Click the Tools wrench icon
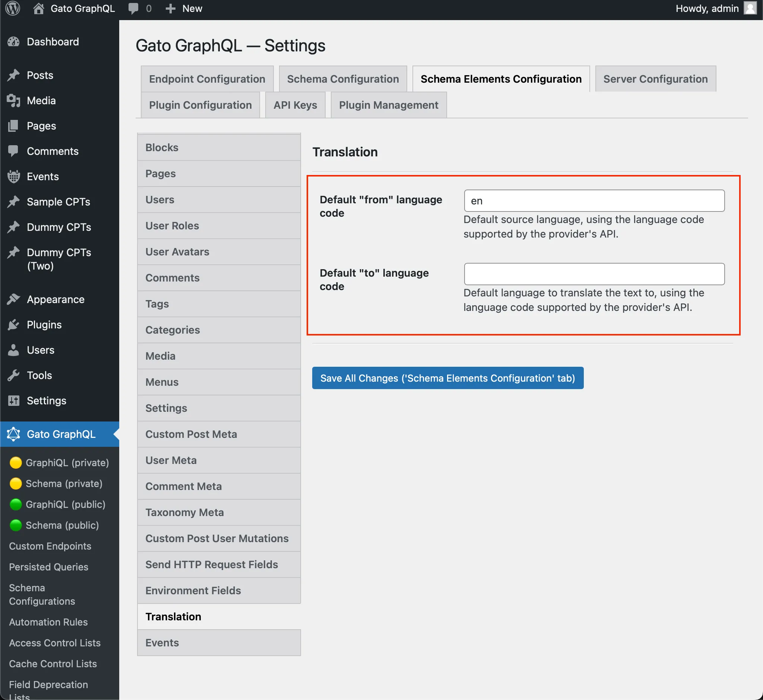Screen dimensions: 763x700 click(x=14, y=375)
